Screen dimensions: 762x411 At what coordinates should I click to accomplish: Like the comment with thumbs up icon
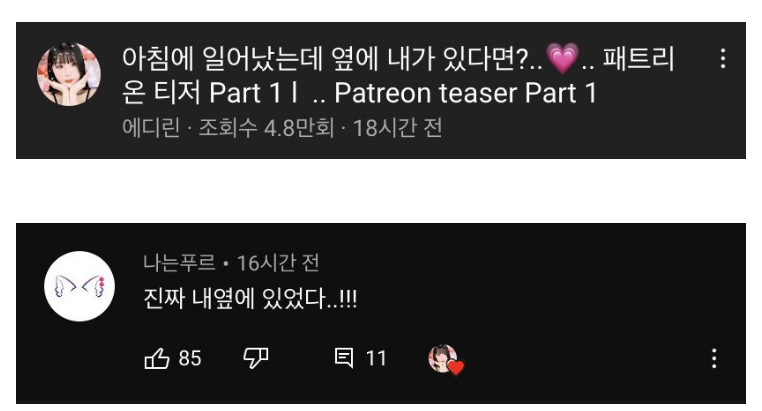[x=157, y=359]
